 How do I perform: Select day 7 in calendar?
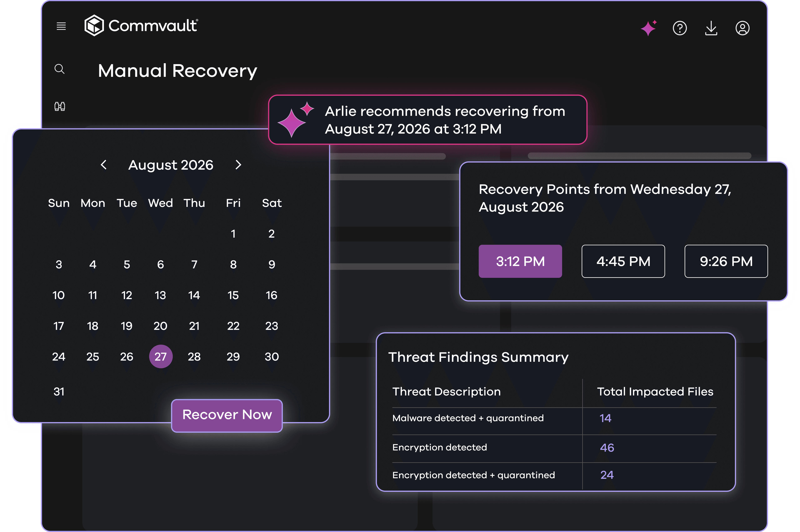coord(194,265)
